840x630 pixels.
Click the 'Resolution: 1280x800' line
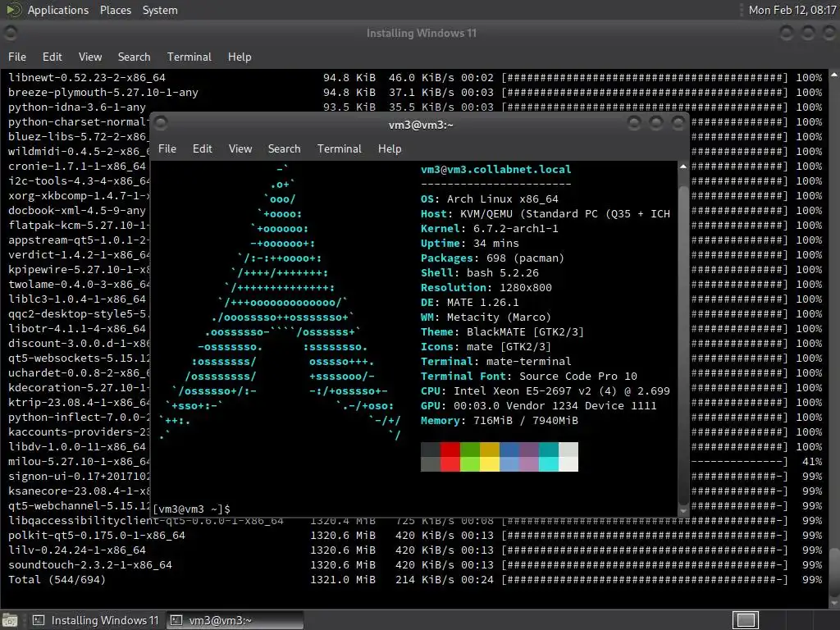(486, 287)
